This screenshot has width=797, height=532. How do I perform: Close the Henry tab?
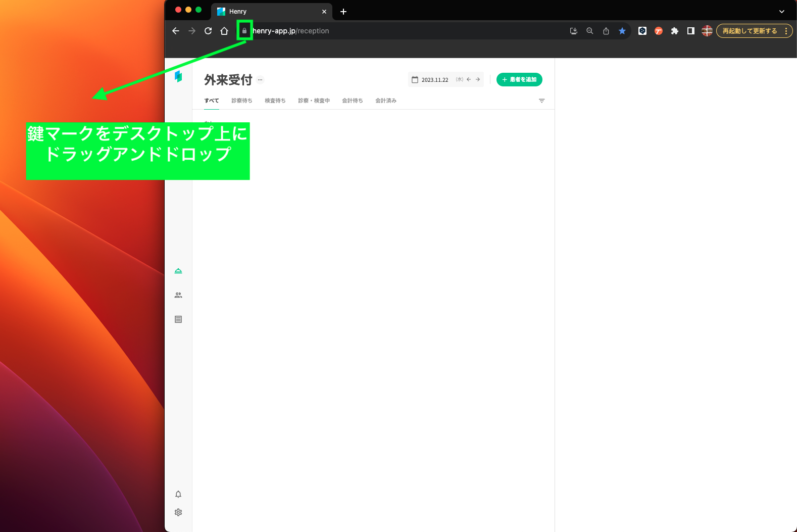(324, 12)
